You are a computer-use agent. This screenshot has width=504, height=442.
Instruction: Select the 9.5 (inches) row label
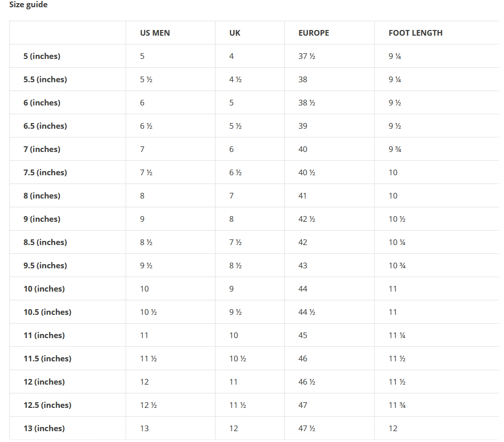[x=45, y=266]
